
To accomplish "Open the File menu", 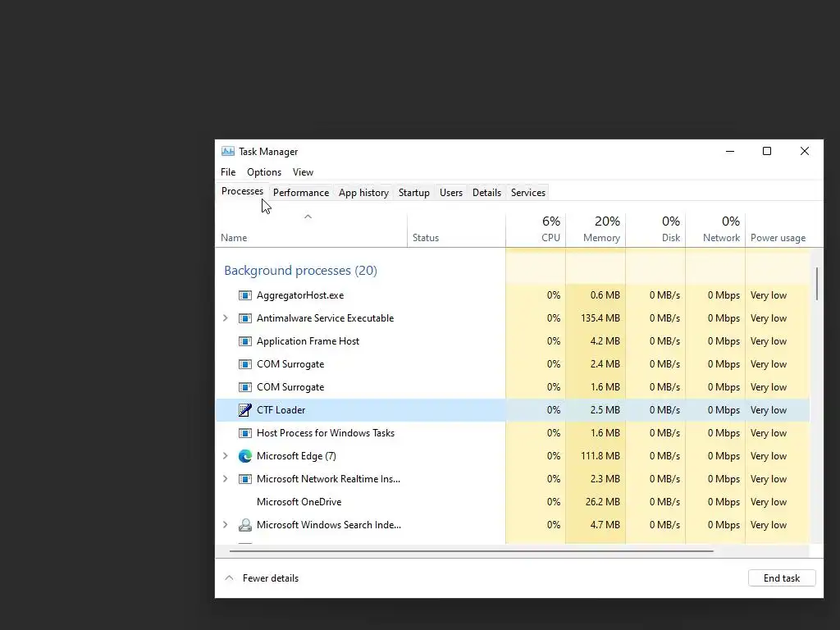I will (x=228, y=172).
